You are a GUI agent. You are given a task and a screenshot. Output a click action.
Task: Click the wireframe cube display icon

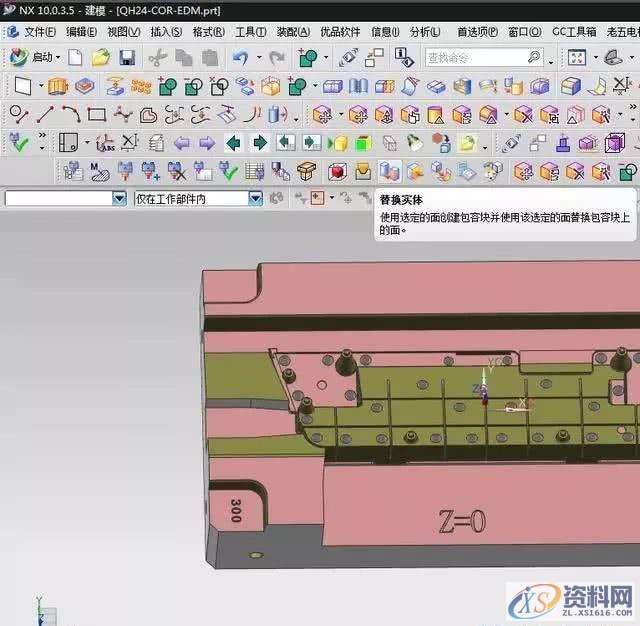(x=390, y=143)
